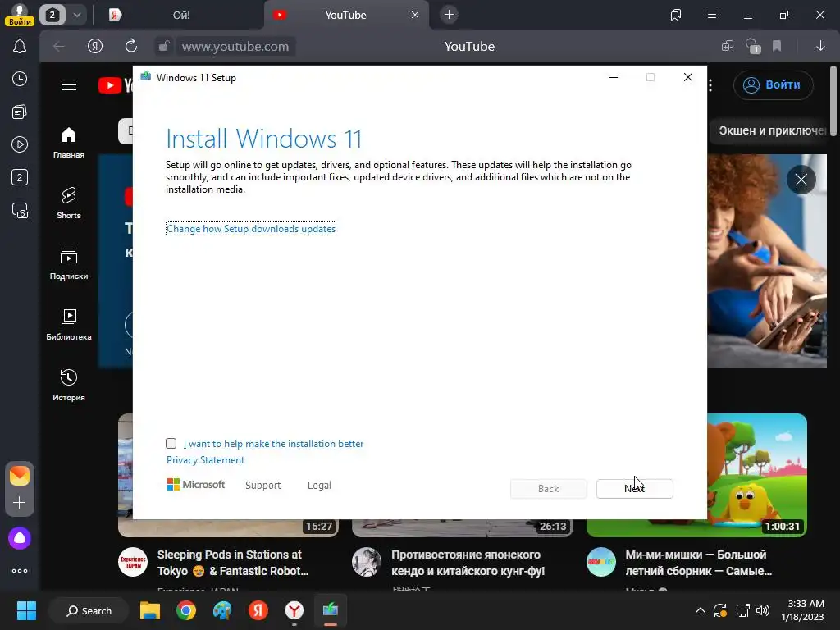This screenshot has height=630, width=840.
Task: Open sidebar more options (three dots)
Action: tap(20, 571)
